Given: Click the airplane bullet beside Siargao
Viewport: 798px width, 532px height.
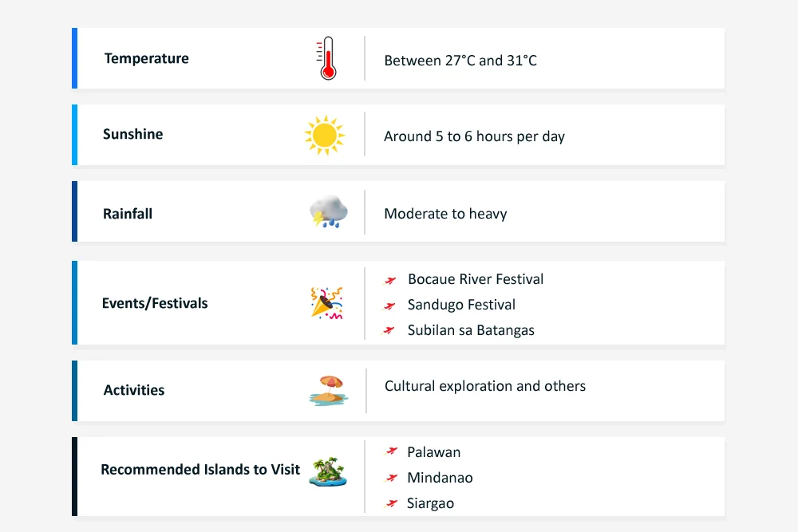Looking at the screenshot, I should [391, 503].
